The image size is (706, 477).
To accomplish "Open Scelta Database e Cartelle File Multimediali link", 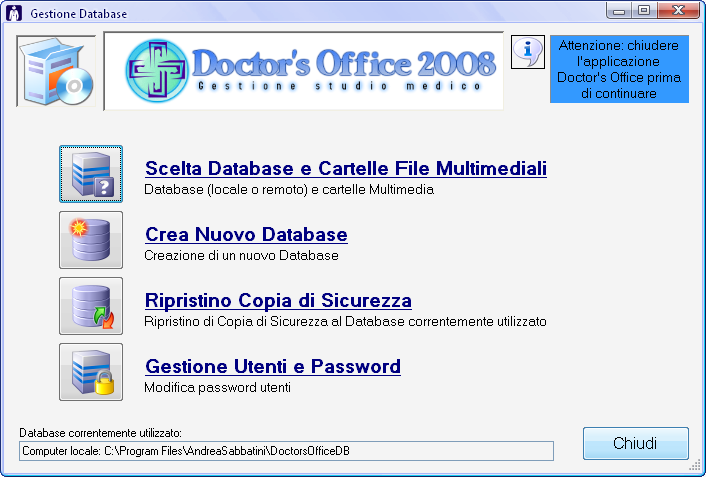I will [346, 168].
